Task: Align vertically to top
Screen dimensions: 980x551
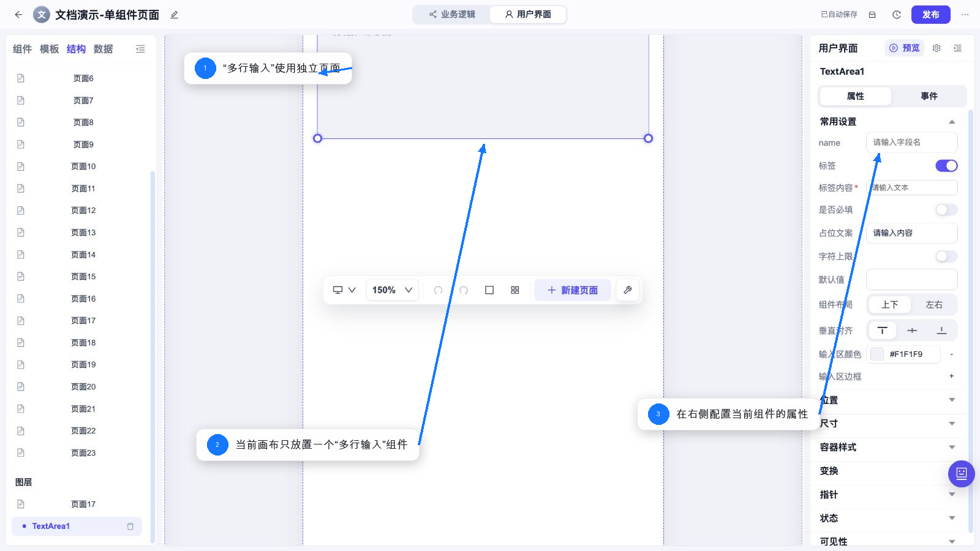Action: pos(883,331)
